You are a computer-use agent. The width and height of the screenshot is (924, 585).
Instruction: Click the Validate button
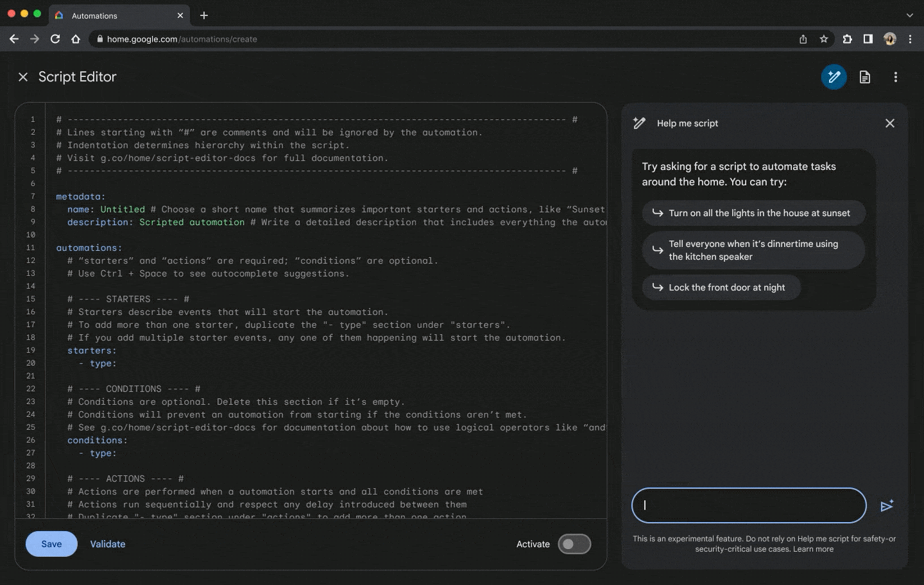pyautogui.click(x=108, y=544)
